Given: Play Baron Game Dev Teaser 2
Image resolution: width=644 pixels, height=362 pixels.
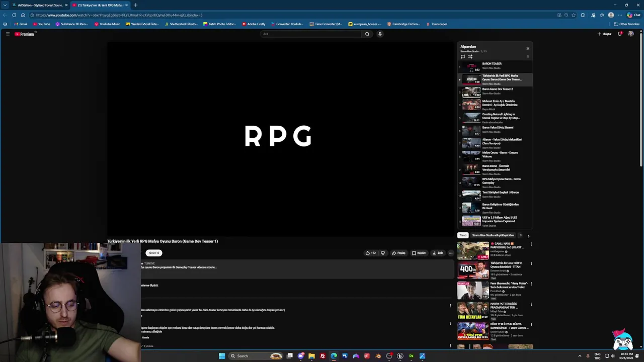Looking at the screenshot, I should click(495, 92).
